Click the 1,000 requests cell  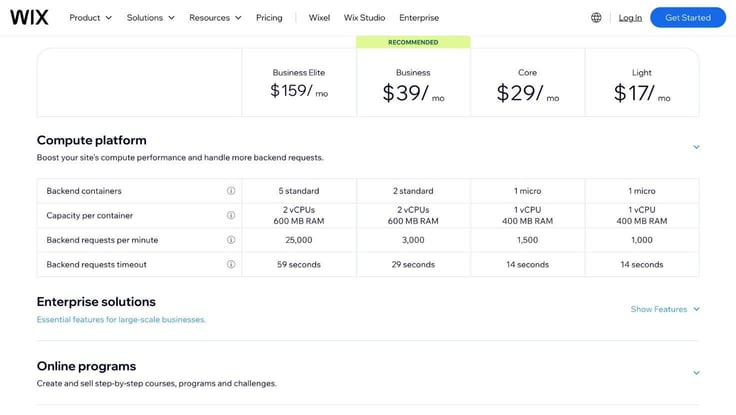click(x=642, y=239)
